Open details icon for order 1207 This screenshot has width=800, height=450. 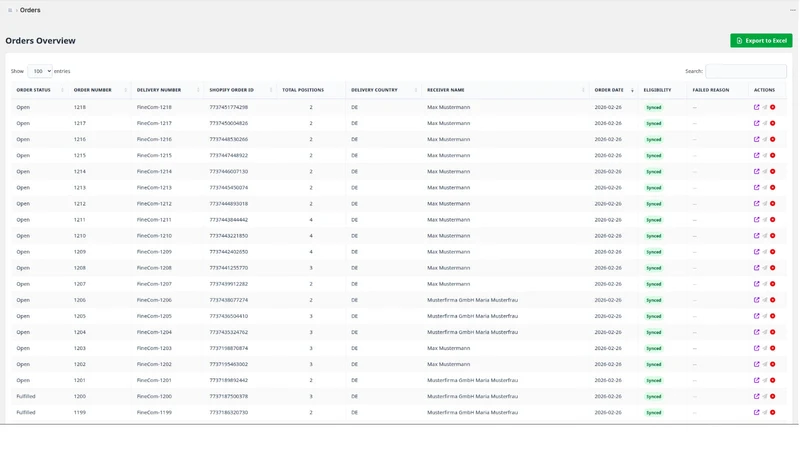(x=756, y=284)
